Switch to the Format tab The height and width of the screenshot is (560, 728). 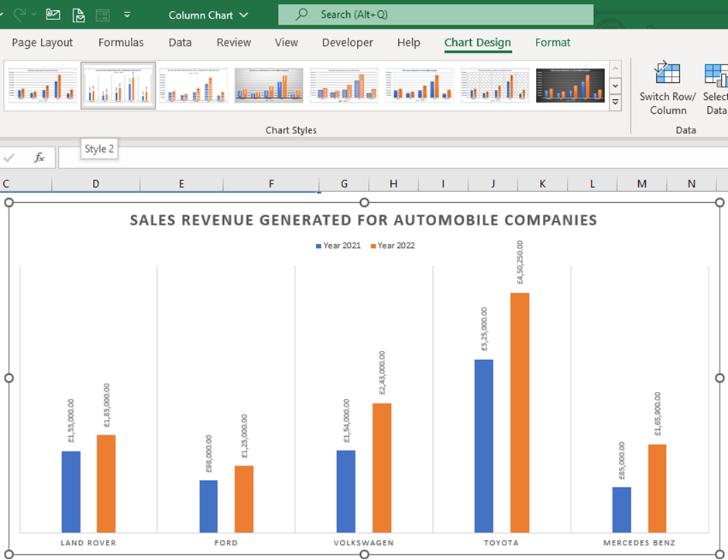[x=552, y=43]
